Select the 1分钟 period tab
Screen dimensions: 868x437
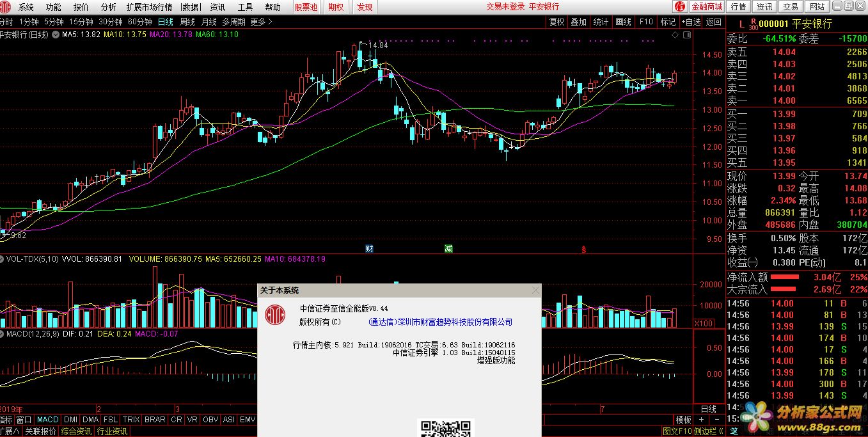tap(29, 22)
